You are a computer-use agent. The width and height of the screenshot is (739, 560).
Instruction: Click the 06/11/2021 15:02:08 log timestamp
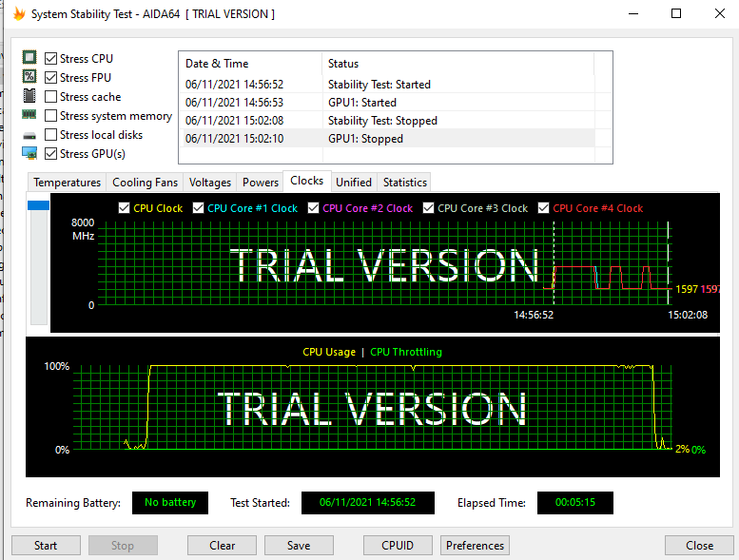pos(234,121)
